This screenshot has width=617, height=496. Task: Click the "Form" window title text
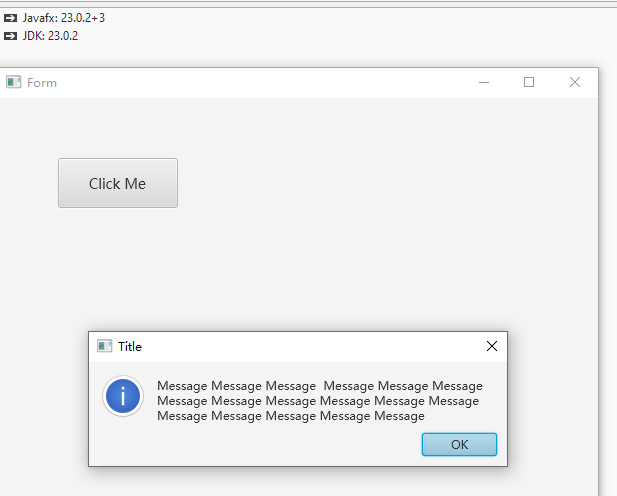(42, 83)
